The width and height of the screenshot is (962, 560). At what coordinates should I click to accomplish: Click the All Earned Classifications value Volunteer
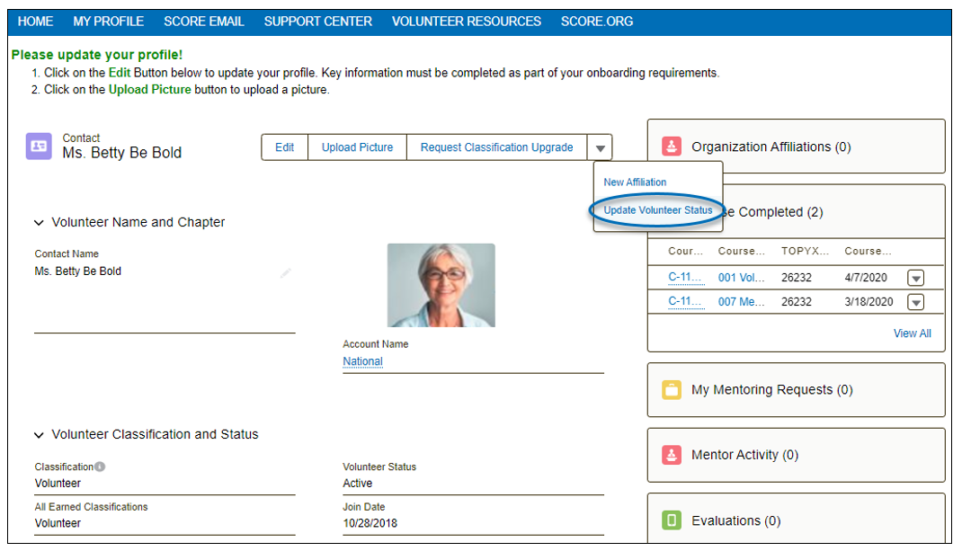[58, 524]
